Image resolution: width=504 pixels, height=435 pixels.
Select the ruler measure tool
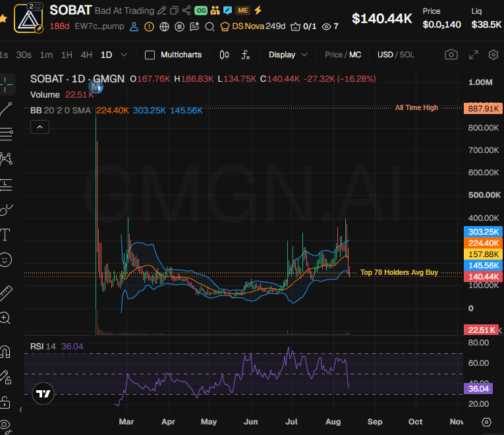pyautogui.click(x=6, y=293)
